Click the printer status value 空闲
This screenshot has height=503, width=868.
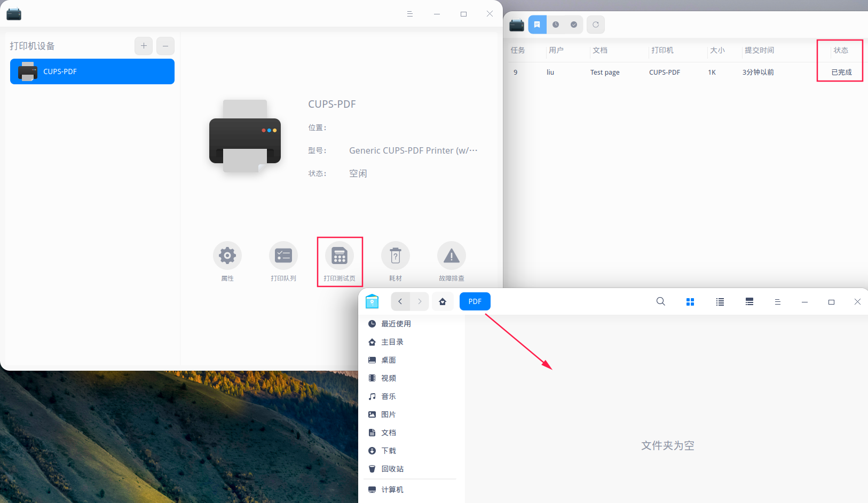[x=358, y=173]
